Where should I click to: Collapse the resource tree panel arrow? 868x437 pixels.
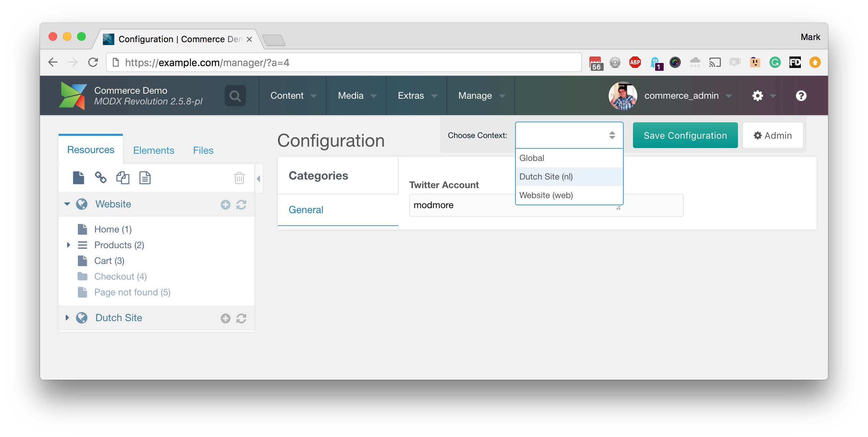tap(259, 178)
